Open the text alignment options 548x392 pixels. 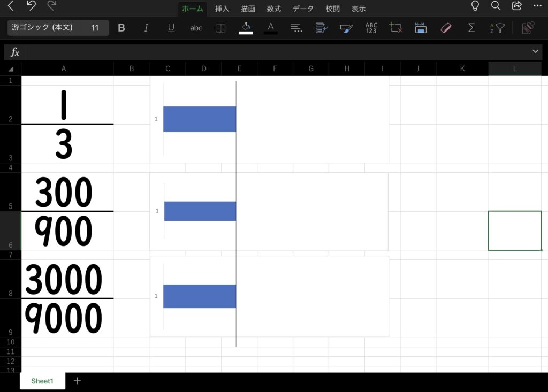click(296, 28)
